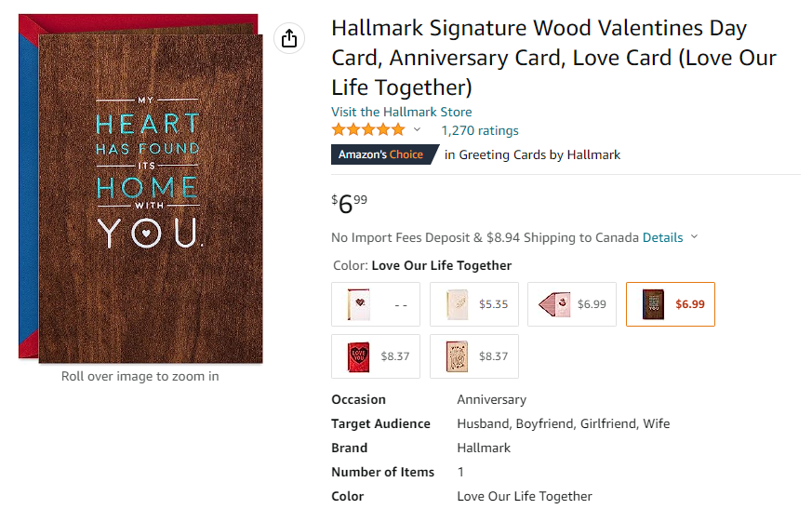
Task: Click the $6.99 main price
Action: (x=350, y=204)
